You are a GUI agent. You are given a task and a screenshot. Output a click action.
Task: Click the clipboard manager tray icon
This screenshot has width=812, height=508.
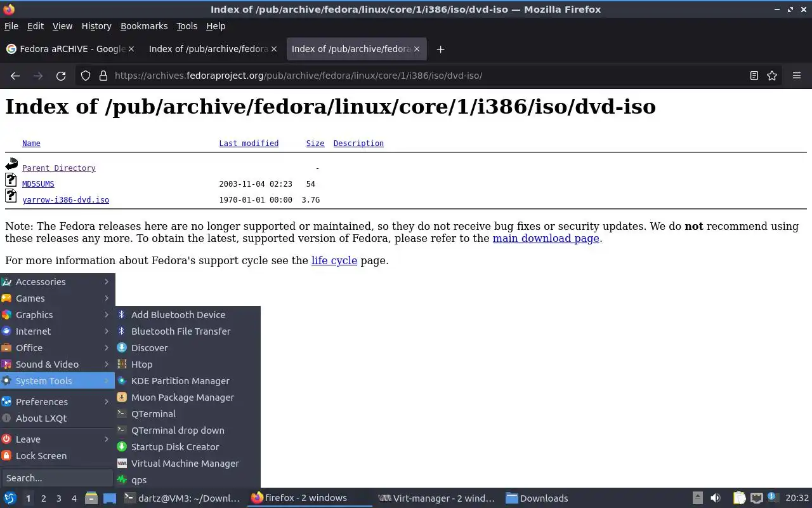click(740, 498)
